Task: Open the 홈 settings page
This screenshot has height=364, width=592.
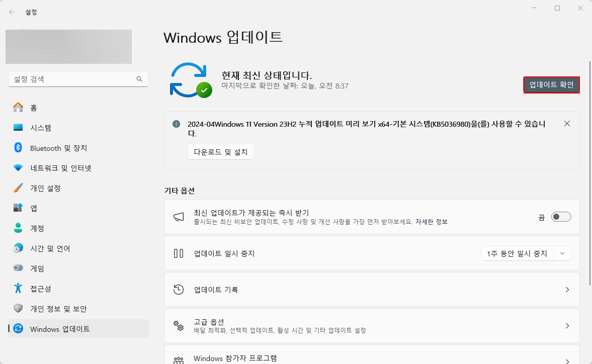Action: pos(78,108)
